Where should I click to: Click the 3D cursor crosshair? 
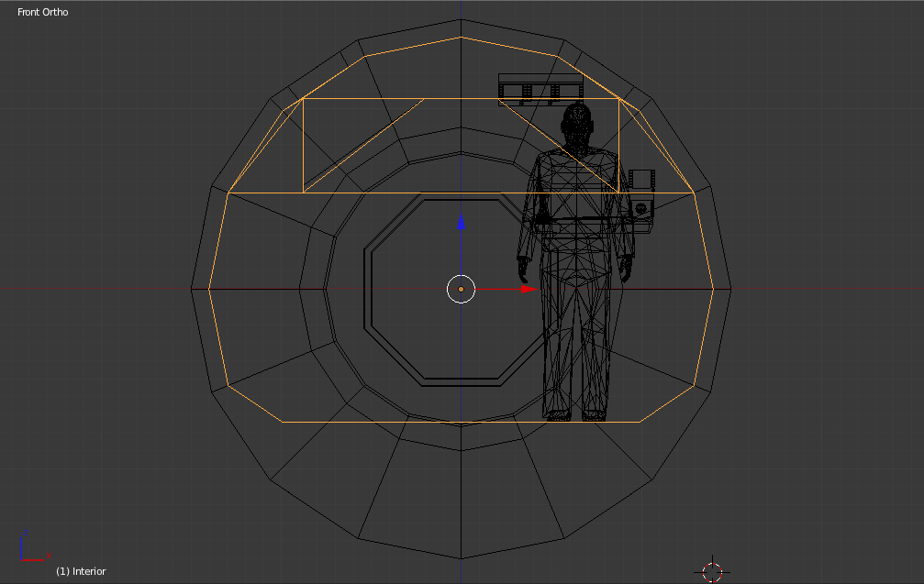tap(712, 572)
